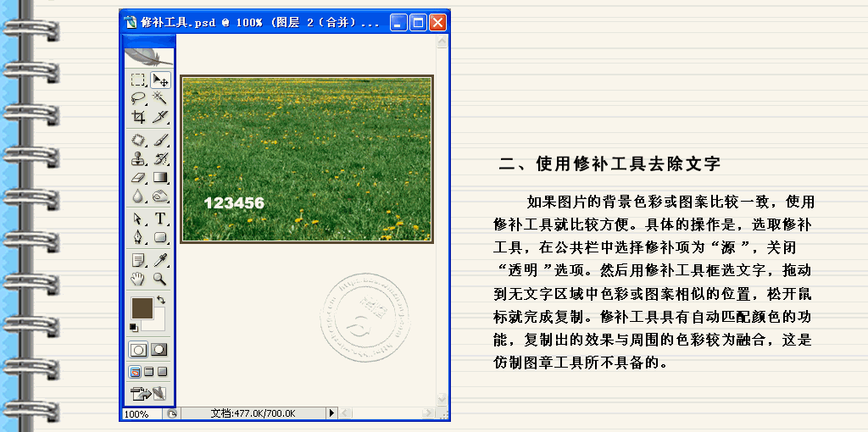Switch to Standard editing mode
Viewport: 868px width, 432px height.
[138, 350]
